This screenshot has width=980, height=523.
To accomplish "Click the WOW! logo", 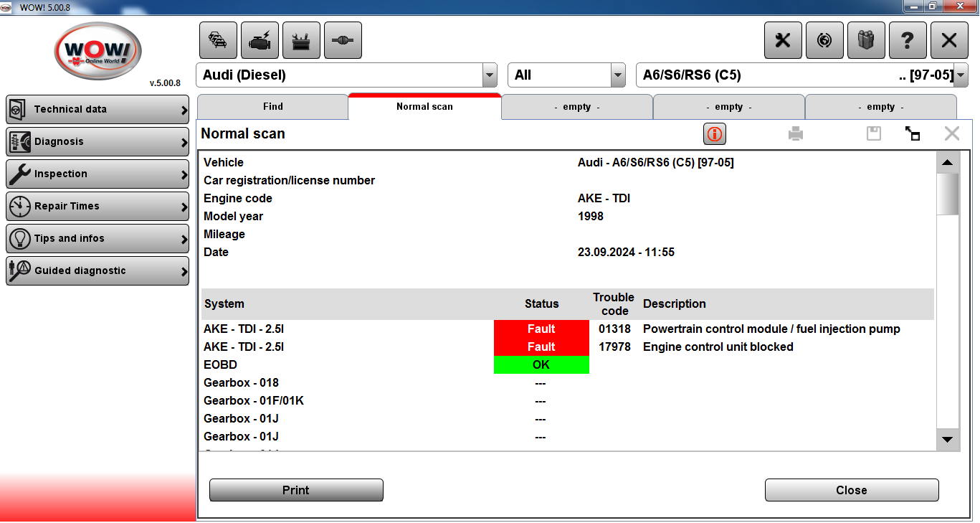I will coord(98,51).
